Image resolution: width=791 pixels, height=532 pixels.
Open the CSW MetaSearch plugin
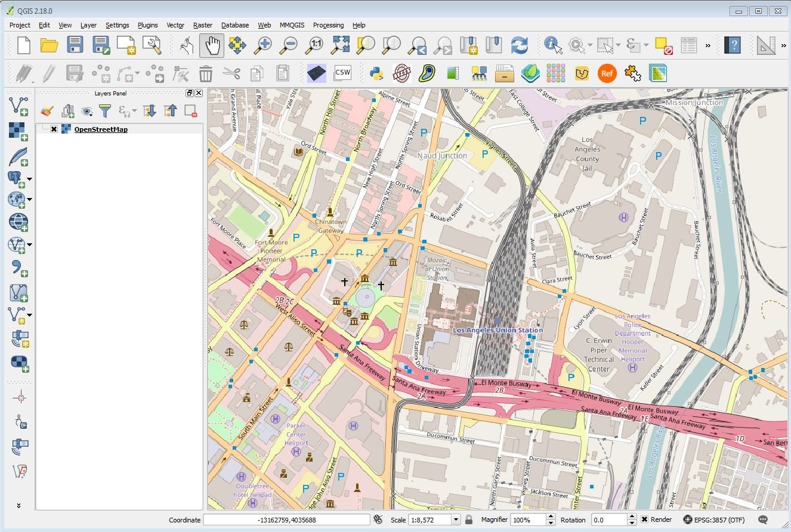342,73
